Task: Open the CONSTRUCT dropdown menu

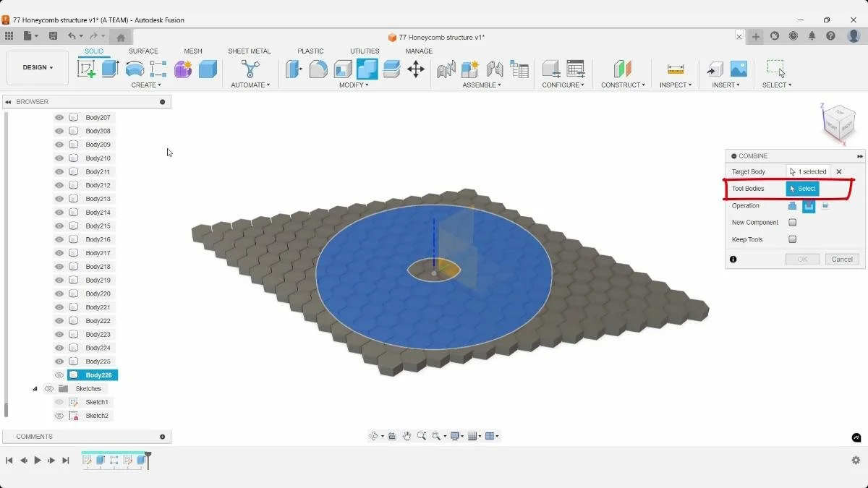Action: [623, 85]
